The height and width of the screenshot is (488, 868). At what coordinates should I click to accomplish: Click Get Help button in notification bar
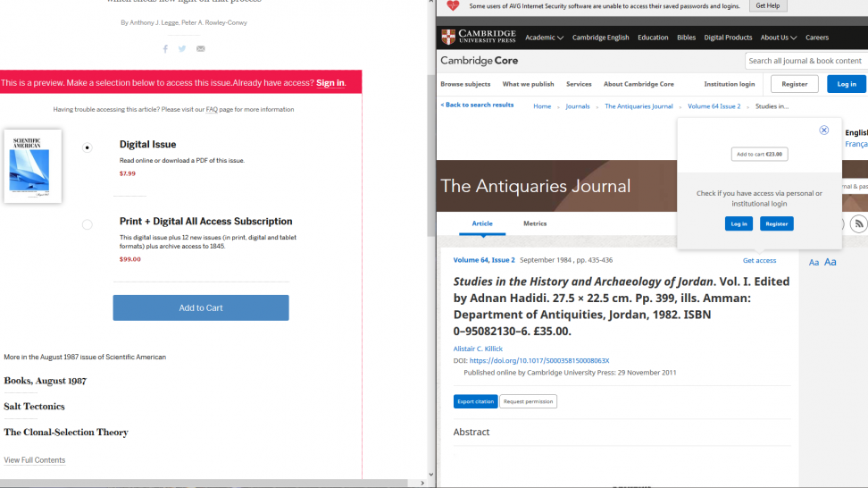pyautogui.click(x=767, y=5)
